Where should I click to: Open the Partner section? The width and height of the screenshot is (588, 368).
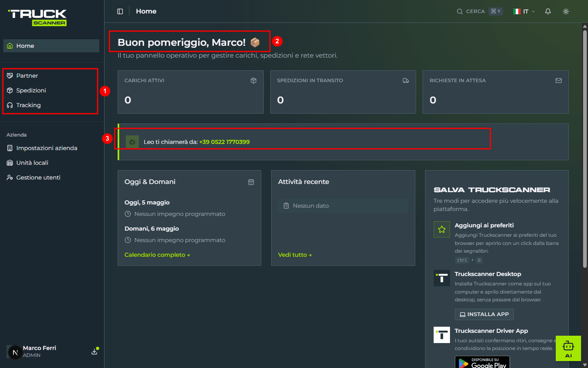click(x=51, y=76)
